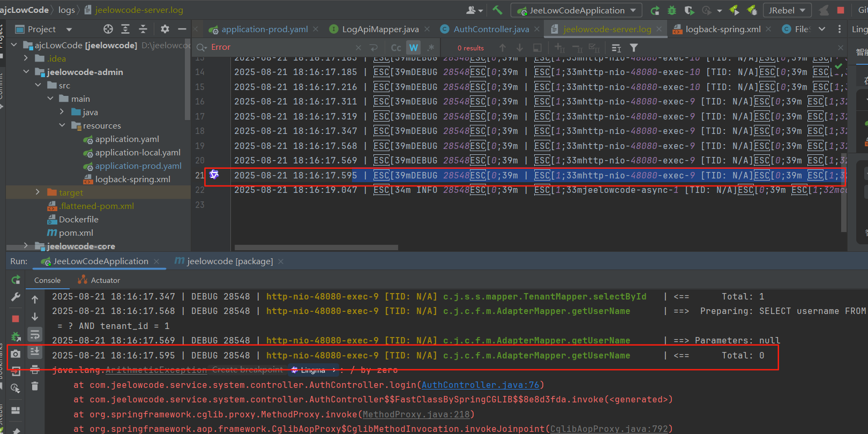The width and height of the screenshot is (868, 434).
Task: Select Dockerfile in project tree
Action: (78, 219)
